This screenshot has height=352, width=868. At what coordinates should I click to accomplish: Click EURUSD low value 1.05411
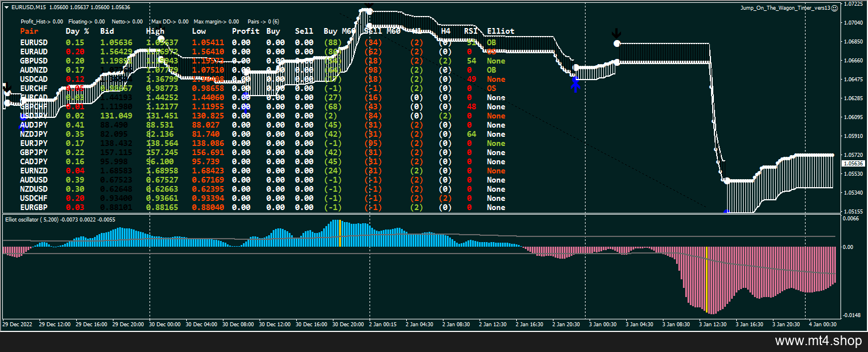[208, 42]
